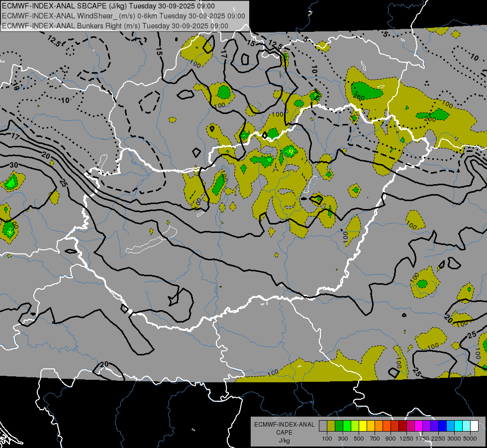Select the pure blue swatch right of 2250
The image size is (487, 448).
(x=443, y=426)
